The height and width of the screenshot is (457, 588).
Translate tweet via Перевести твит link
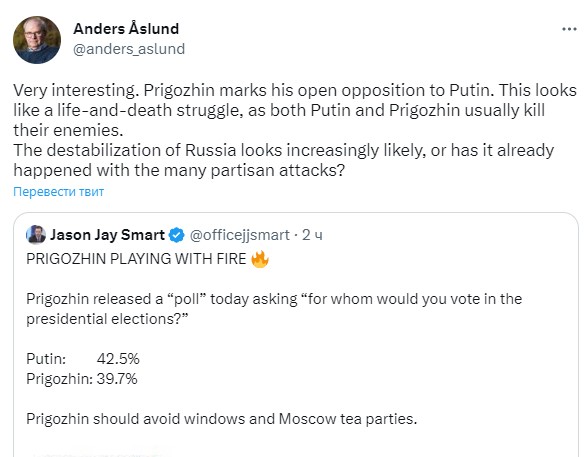tap(58, 192)
